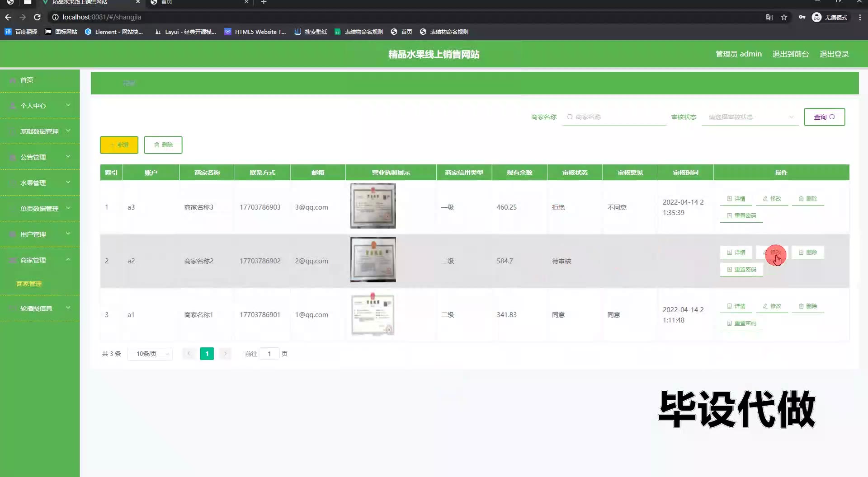Click 退出登录 in the header
Viewport: 868px width, 477px height.
[834, 54]
